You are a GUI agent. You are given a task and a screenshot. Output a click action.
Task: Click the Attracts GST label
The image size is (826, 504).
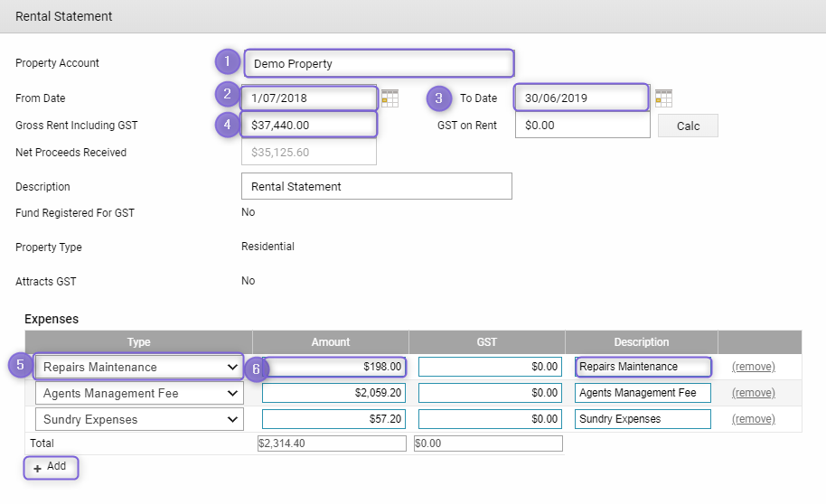pos(46,282)
